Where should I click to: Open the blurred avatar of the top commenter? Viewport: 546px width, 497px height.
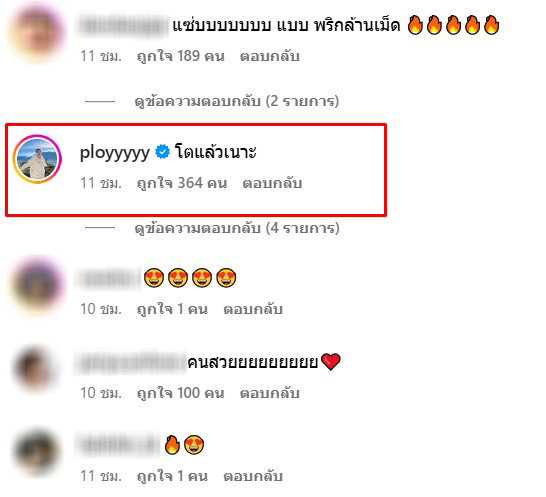coord(37,33)
